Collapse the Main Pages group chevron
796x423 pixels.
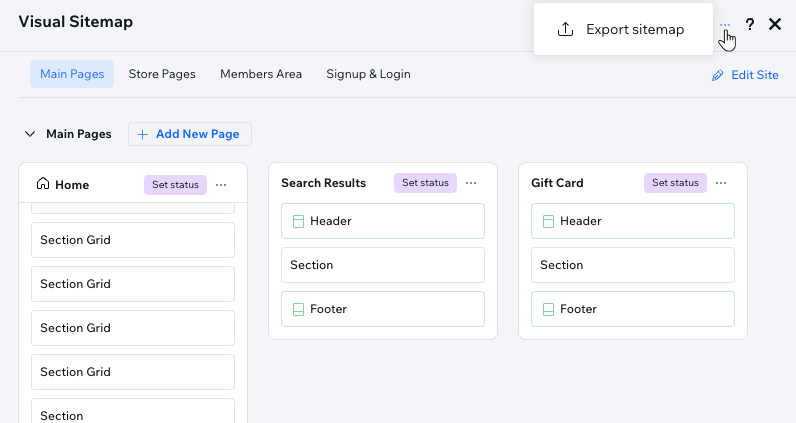pos(30,134)
